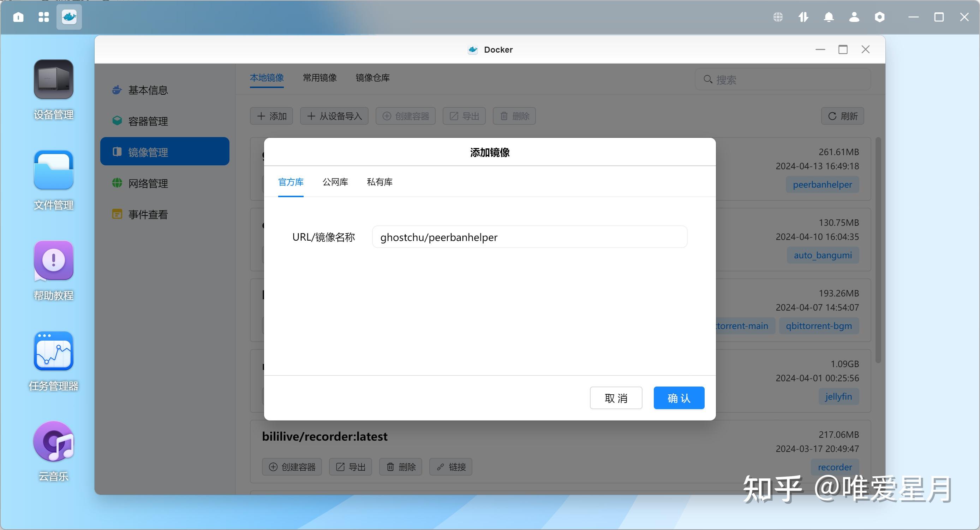Screen dimensions: 980x530
Task: Confirm adding the image with 确认
Action: click(x=679, y=397)
